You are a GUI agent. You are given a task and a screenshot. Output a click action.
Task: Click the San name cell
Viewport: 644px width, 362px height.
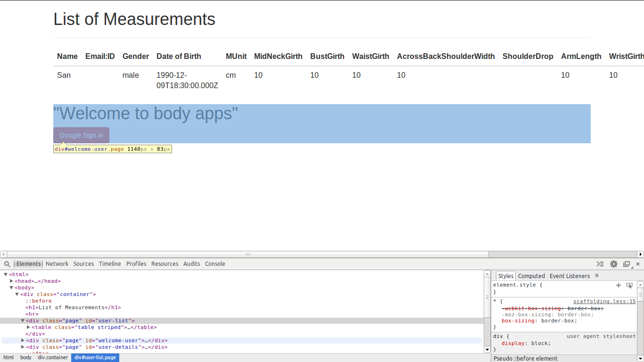click(64, 75)
